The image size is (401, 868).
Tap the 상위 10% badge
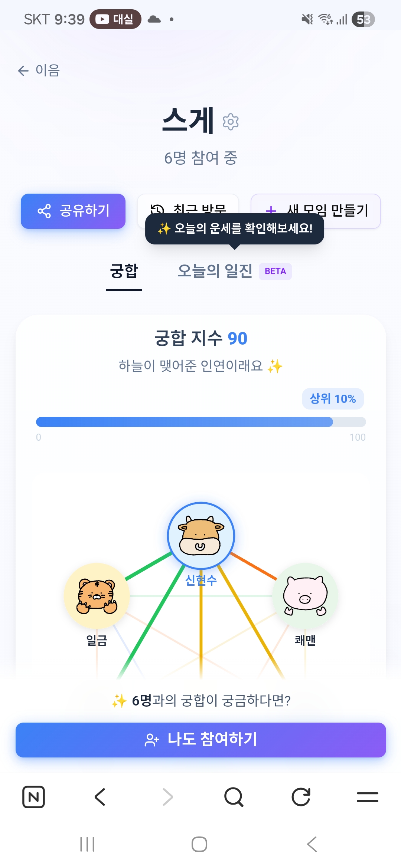(x=333, y=399)
